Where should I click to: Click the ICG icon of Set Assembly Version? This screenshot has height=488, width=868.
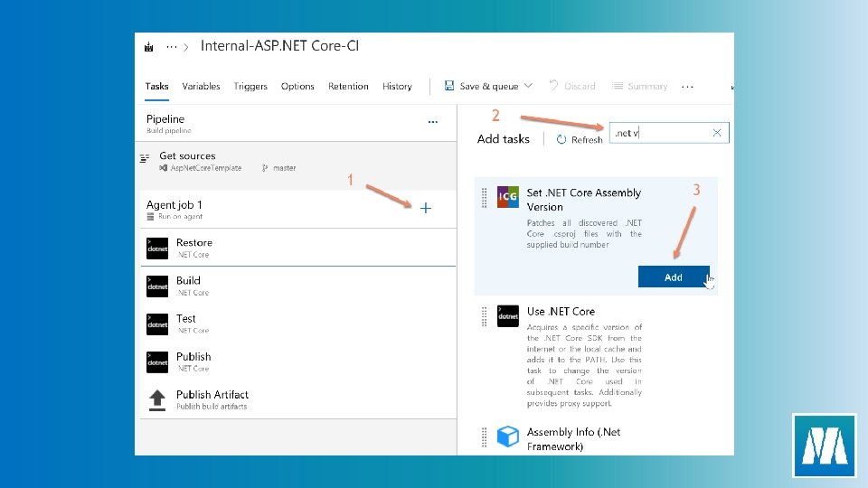(x=507, y=196)
